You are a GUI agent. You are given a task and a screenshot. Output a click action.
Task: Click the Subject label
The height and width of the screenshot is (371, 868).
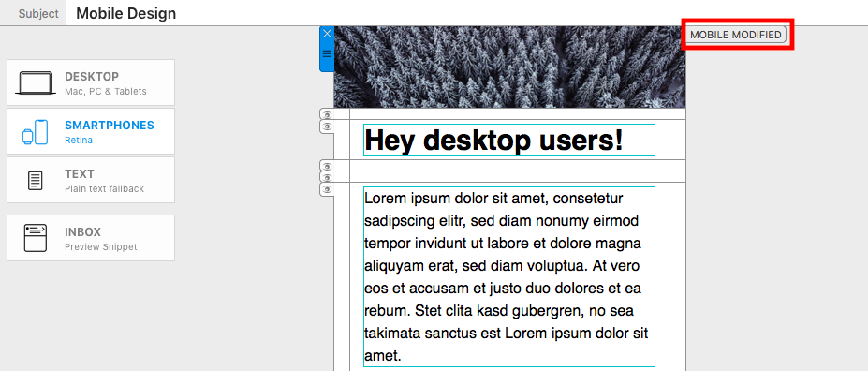38,14
